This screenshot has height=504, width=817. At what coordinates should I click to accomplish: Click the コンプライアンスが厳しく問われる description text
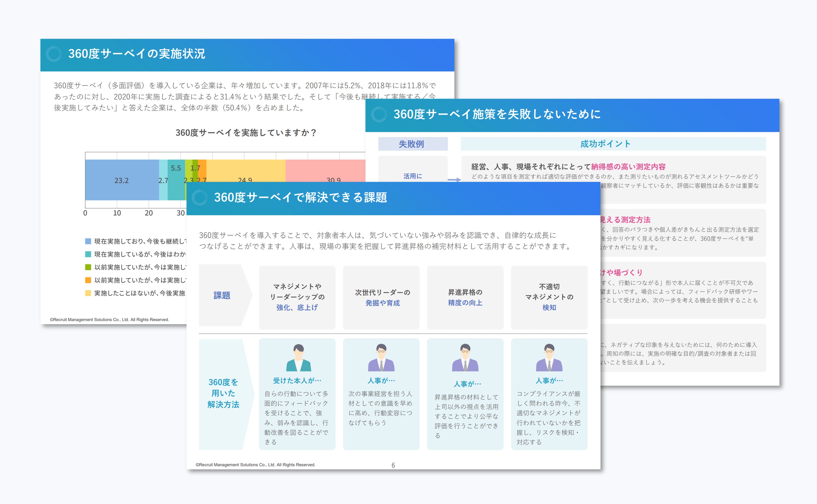pyautogui.click(x=549, y=418)
